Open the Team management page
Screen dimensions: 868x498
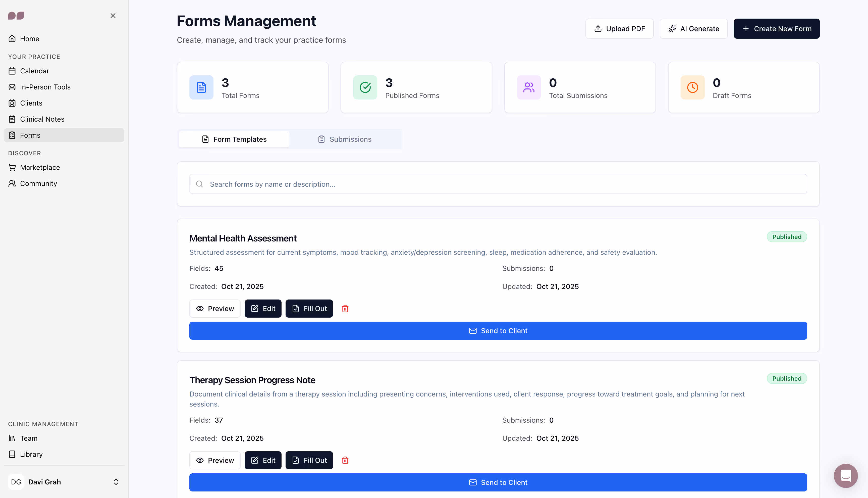click(28, 438)
